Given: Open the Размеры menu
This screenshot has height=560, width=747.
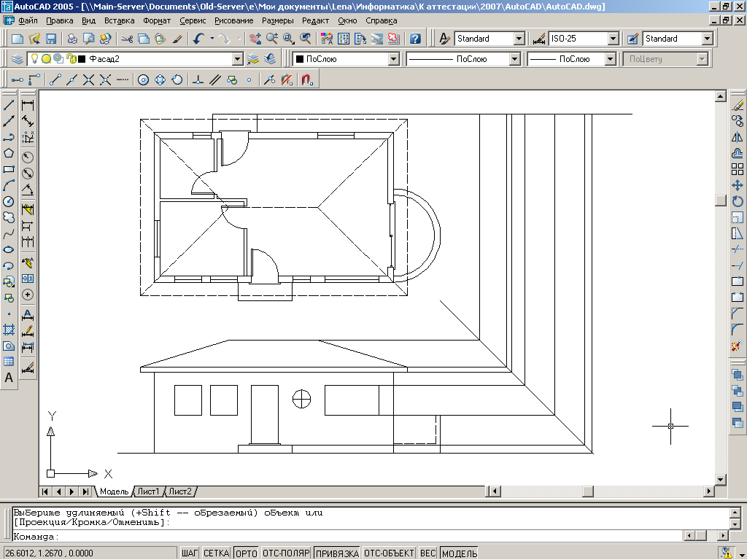Looking at the screenshot, I should coord(278,20).
